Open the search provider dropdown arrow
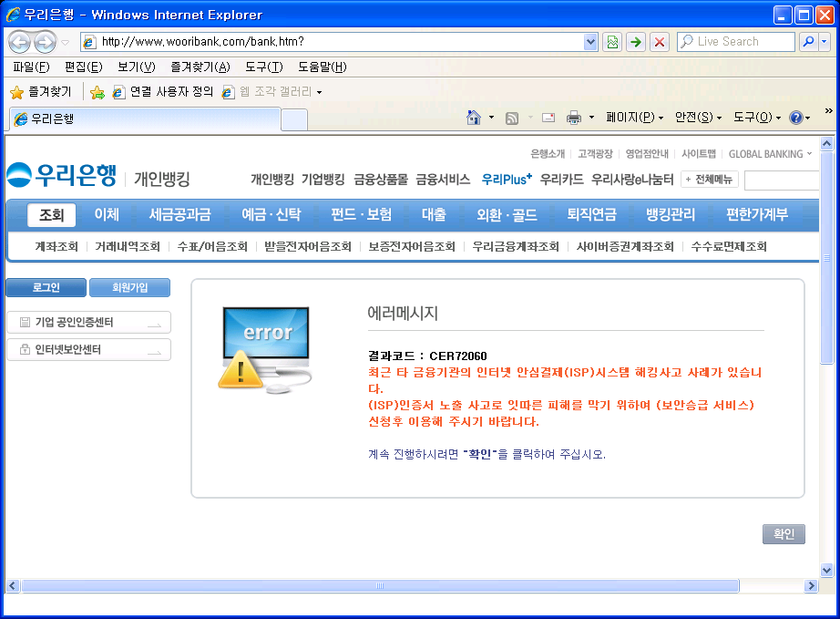This screenshot has width=840, height=619. (825, 41)
